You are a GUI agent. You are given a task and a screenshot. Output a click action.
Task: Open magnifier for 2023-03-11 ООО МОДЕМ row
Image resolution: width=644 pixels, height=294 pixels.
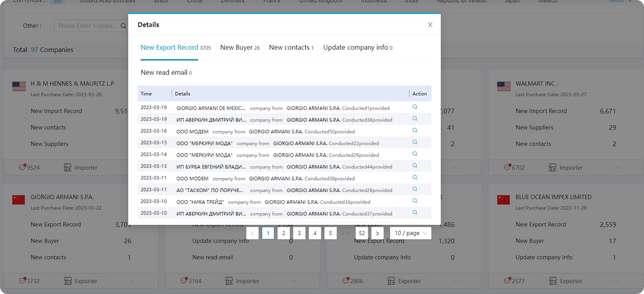click(415, 177)
